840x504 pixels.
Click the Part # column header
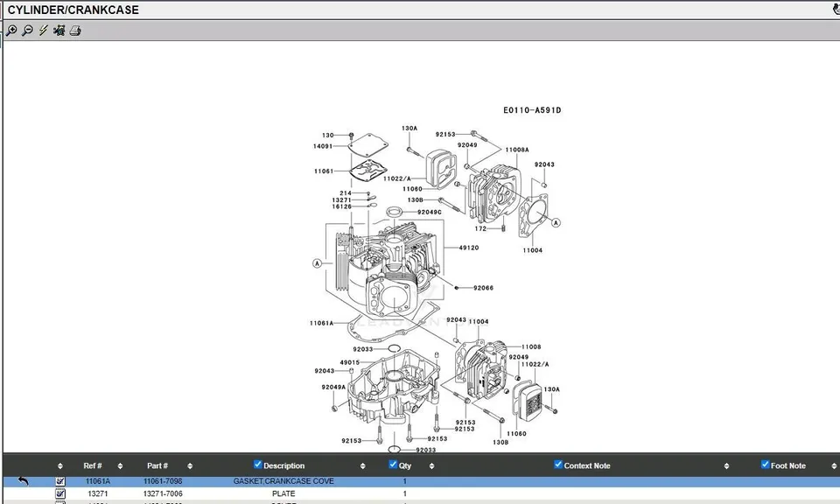click(x=157, y=466)
